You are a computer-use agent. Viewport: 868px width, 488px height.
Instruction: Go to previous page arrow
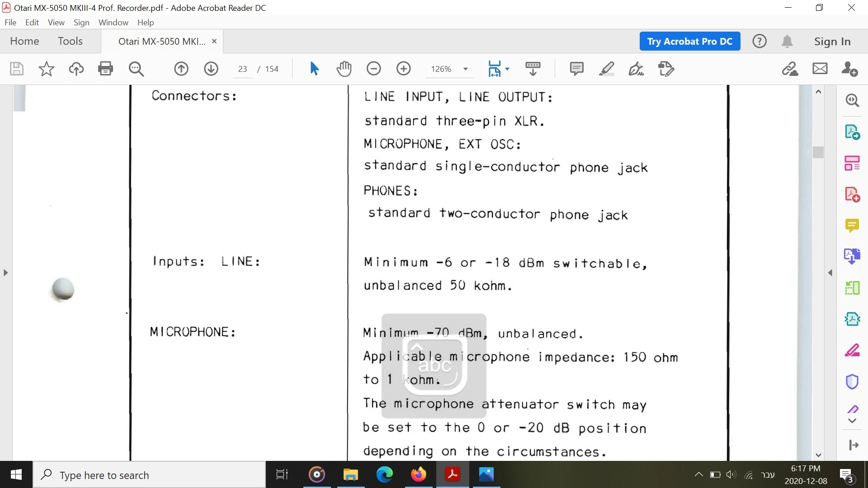point(181,69)
